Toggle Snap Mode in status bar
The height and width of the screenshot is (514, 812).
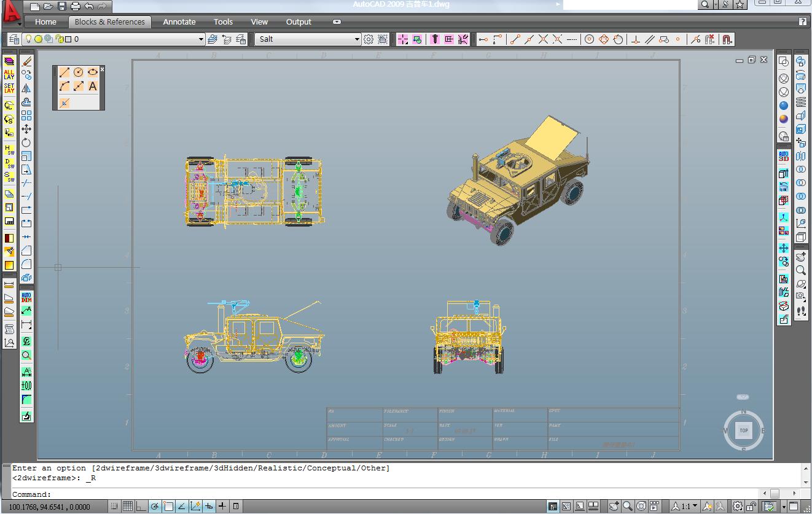114,507
